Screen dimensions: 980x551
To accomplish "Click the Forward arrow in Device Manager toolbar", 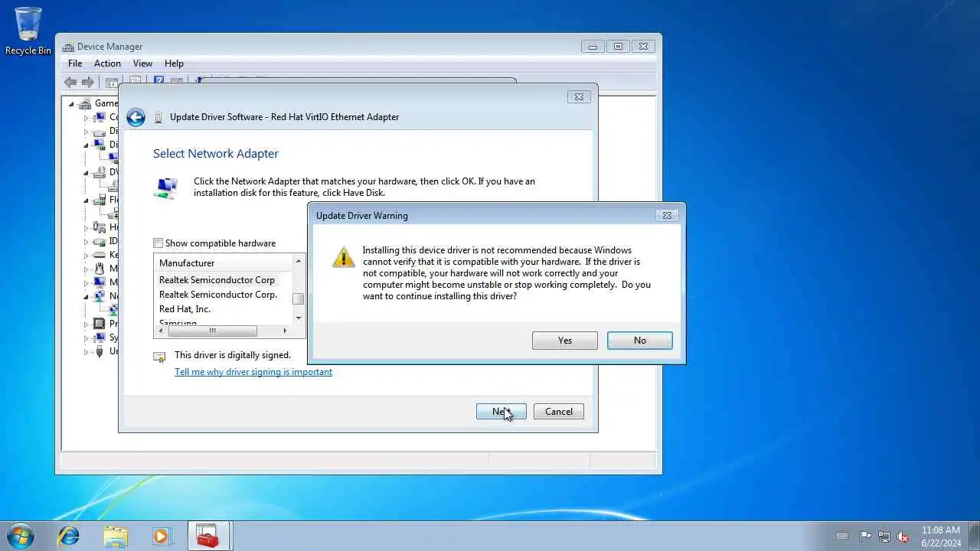I will click(88, 82).
